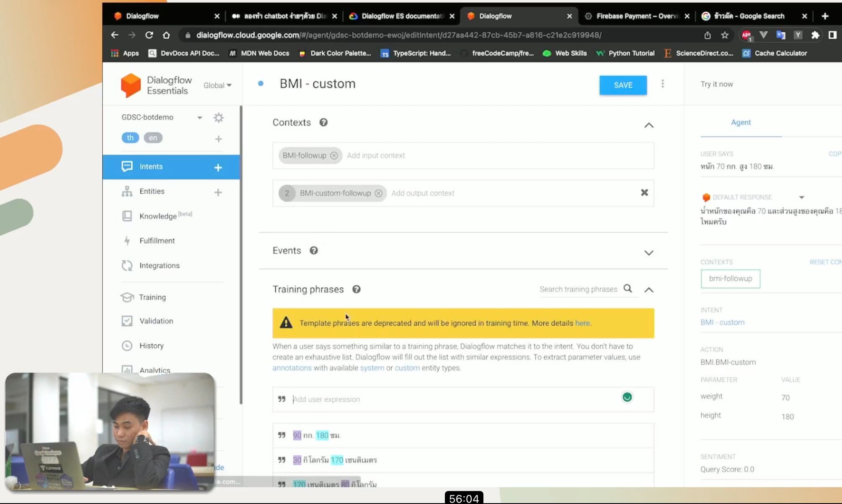Screen dimensions: 842x504
Task: Collapse the Contexts section
Action: (648, 125)
